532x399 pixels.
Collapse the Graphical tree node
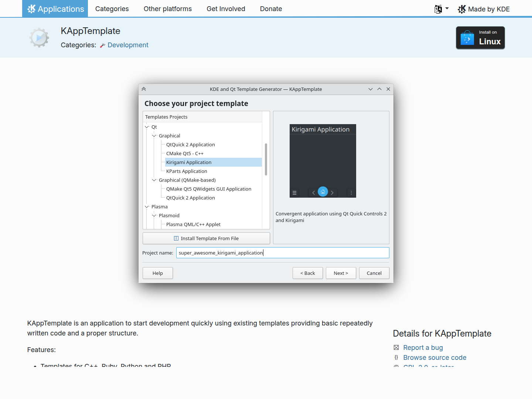click(154, 136)
